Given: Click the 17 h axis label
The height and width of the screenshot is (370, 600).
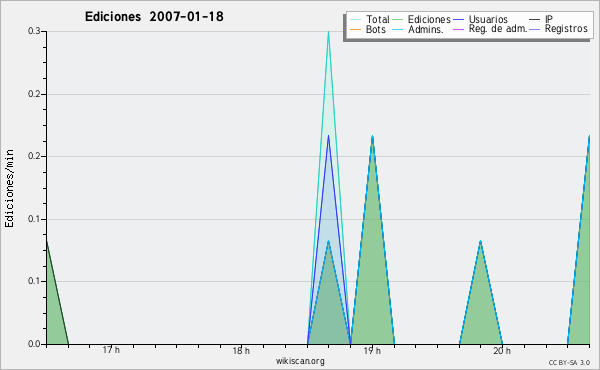Looking at the screenshot, I should (x=111, y=350).
